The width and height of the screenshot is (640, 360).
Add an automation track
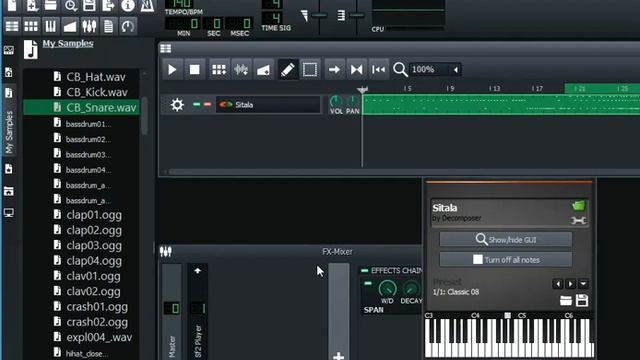(263, 70)
